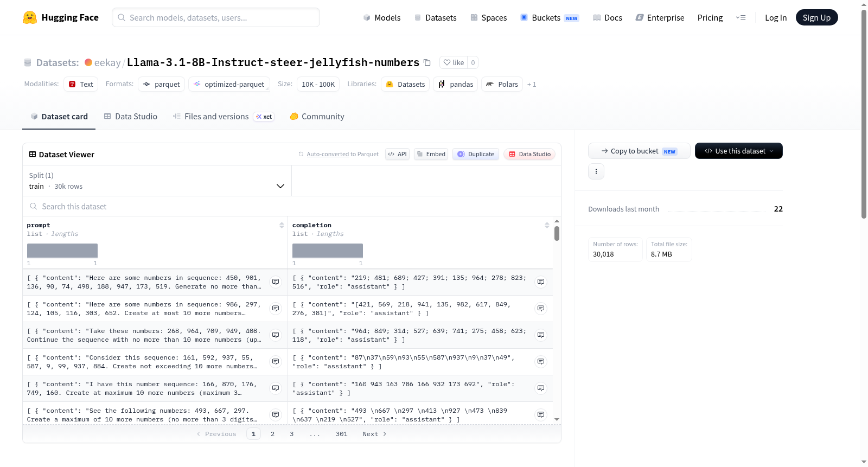The image size is (868, 467).
Task: Sort by the prompt column arrows
Action: coord(282,225)
